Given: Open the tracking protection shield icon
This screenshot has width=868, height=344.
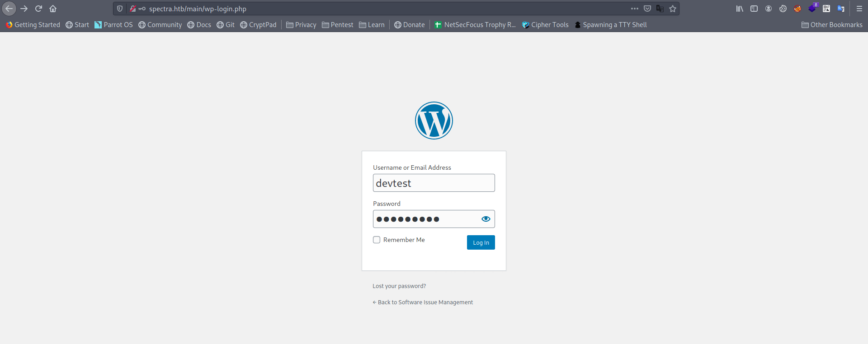Looking at the screenshot, I should (x=120, y=9).
